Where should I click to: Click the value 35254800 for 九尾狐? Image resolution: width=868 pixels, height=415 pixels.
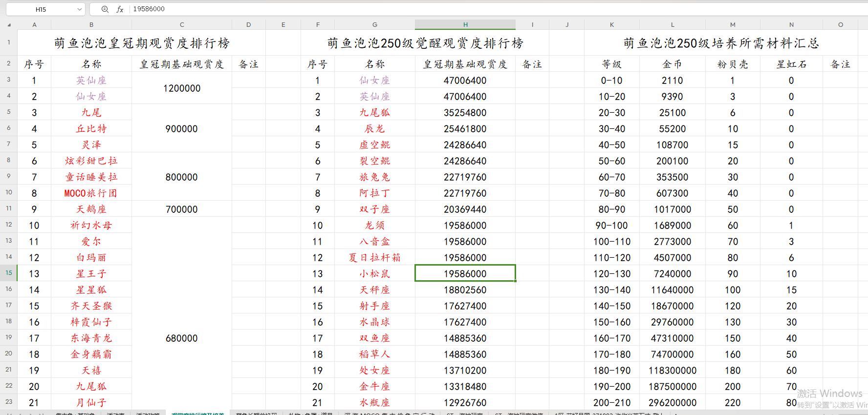point(465,112)
